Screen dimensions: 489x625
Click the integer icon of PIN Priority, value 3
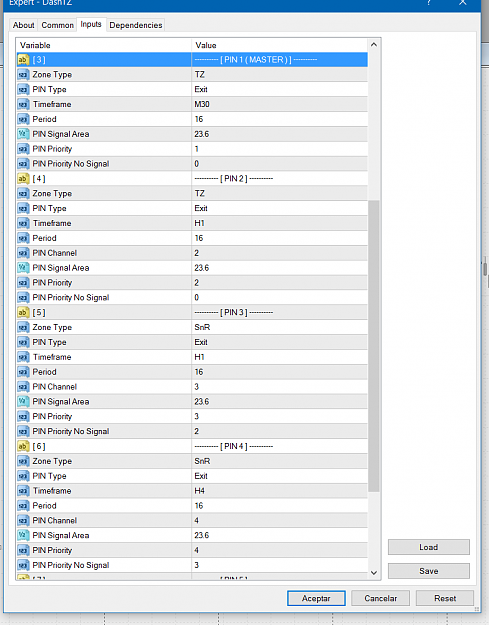[x=23, y=417]
